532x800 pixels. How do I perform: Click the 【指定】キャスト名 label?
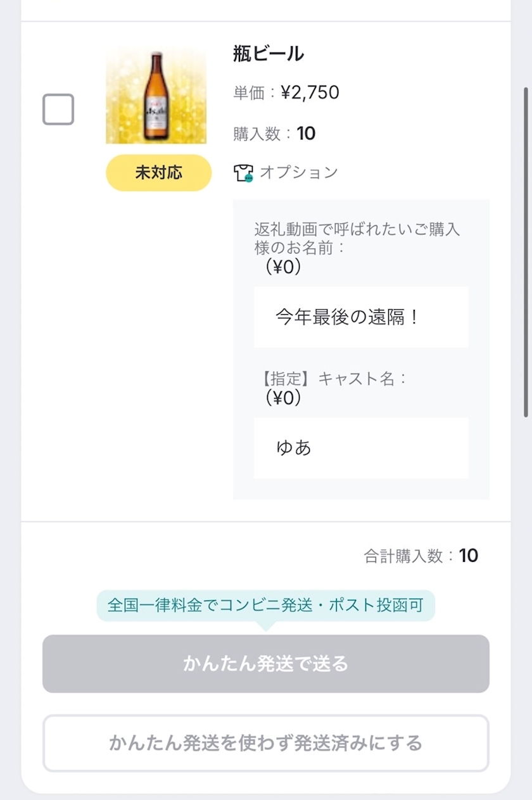point(333,379)
